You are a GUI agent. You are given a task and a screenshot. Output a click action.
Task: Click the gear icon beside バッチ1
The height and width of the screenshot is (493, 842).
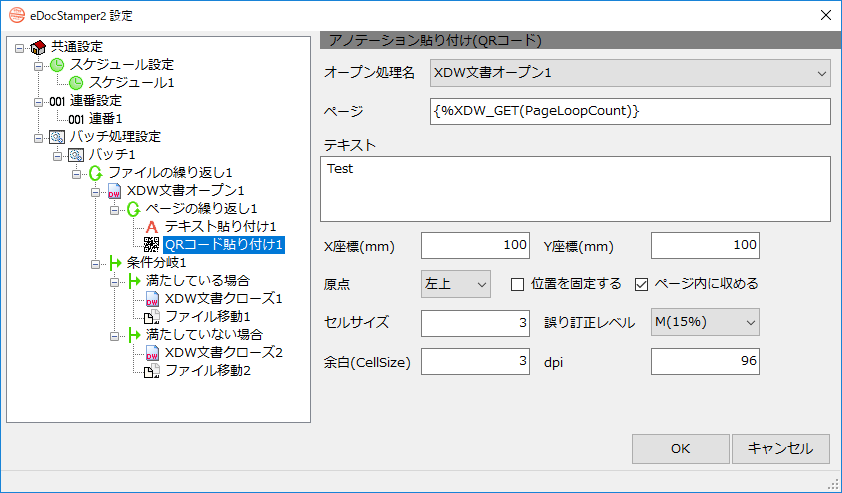(x=76, y=155)
